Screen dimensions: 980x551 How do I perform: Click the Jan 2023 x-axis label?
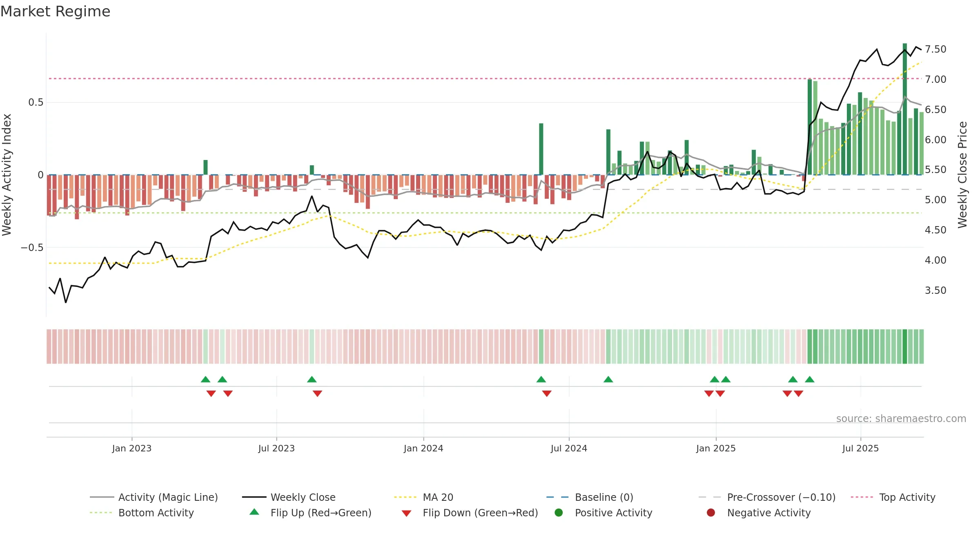tap(132, 448)
